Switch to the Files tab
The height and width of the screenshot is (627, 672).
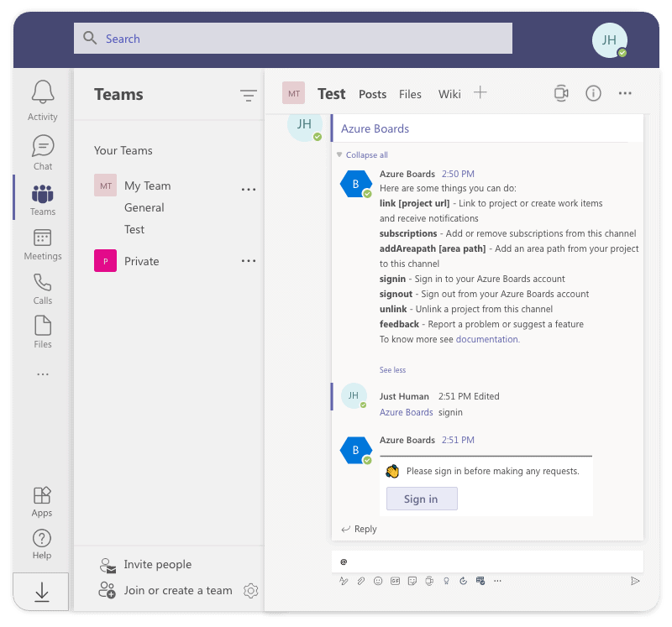[410, 94]
